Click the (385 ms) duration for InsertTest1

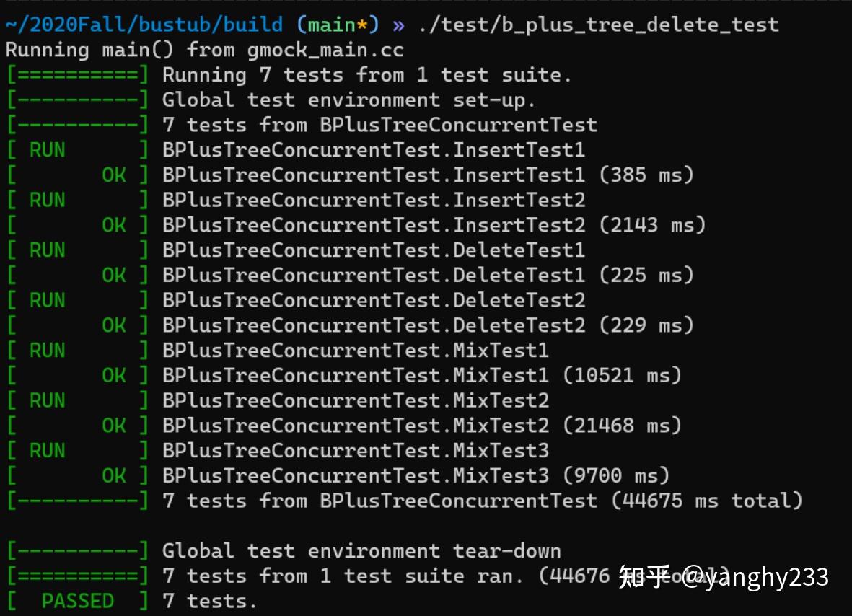point(646,175)
